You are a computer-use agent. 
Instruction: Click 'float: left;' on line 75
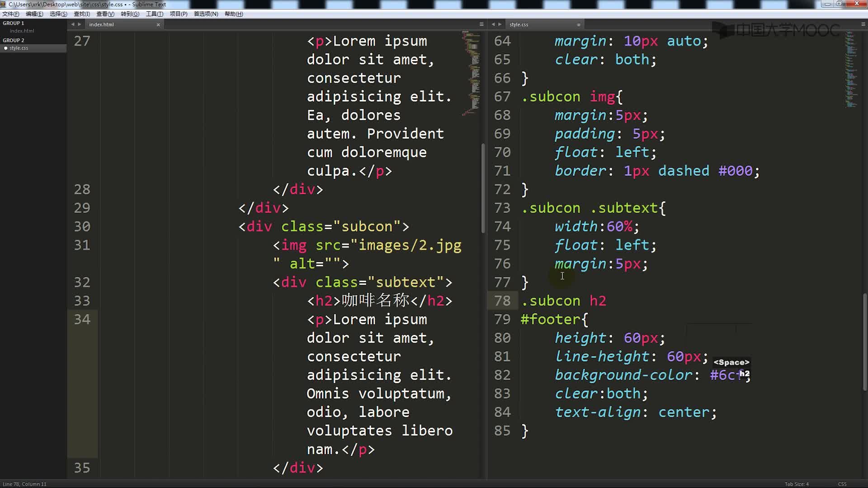point(606,245)
